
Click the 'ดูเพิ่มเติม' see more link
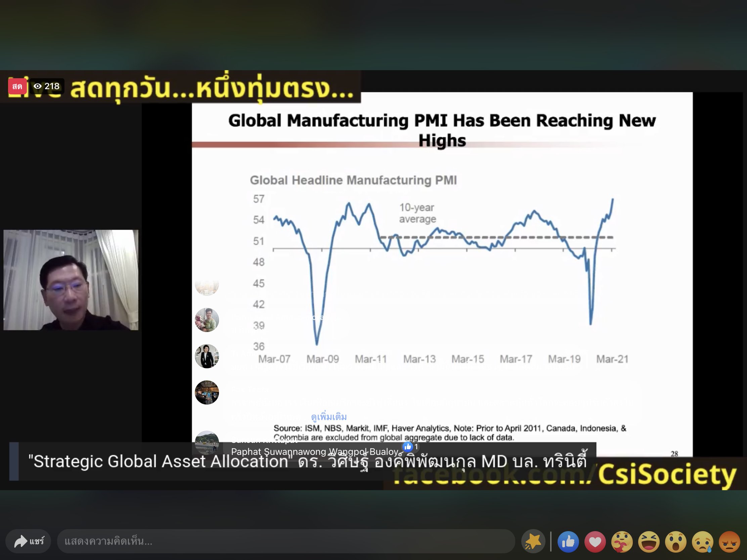[x=329, y=417]
